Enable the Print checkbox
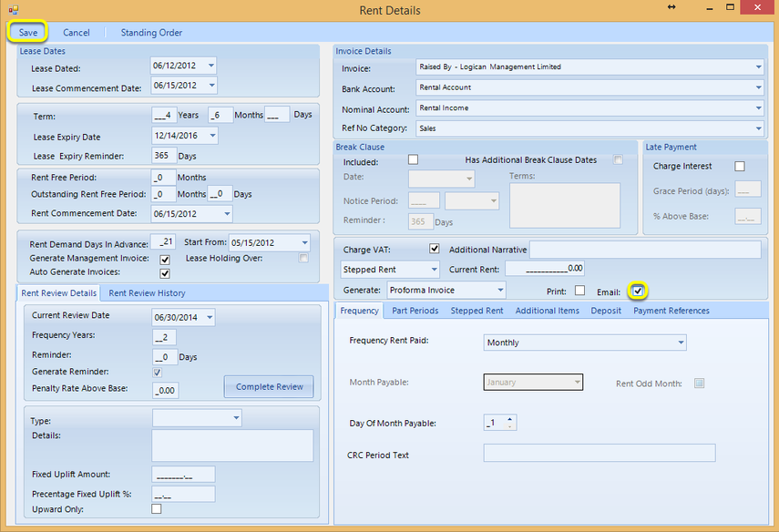This screenshot has width=779, height=532. (x=579, y=290)
